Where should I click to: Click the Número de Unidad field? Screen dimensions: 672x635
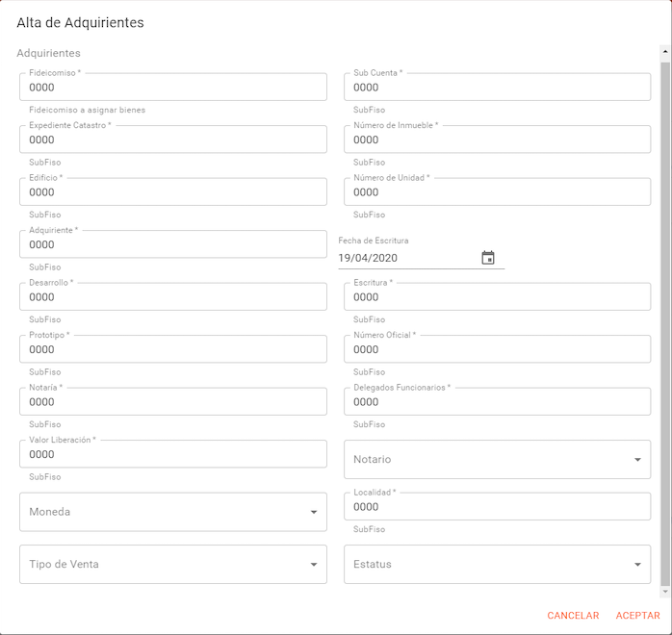(x=497, y=192)
